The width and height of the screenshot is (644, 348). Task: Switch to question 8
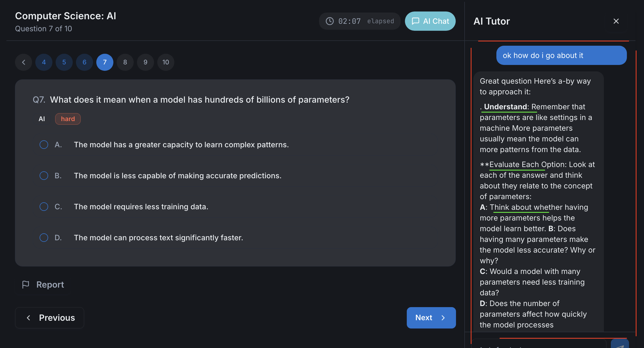pyautogui.click(x=125, y=62)
